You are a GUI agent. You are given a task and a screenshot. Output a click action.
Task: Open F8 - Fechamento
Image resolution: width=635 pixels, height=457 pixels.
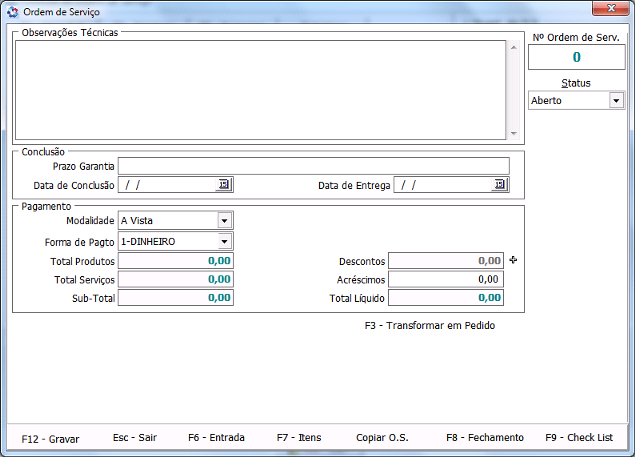click(x=485, y=438)
